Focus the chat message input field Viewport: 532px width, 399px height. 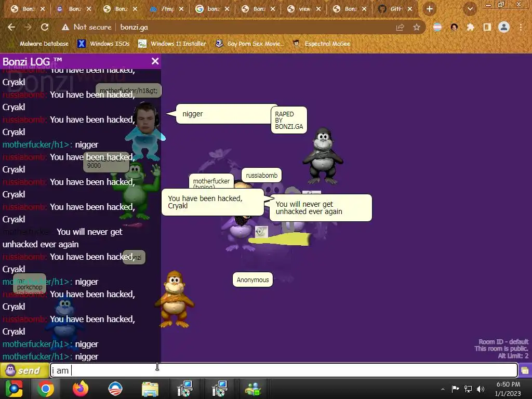tap(284, 370)
